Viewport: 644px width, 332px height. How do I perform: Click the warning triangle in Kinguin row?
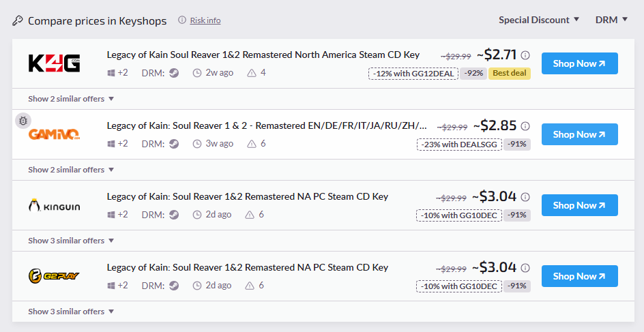250,215
